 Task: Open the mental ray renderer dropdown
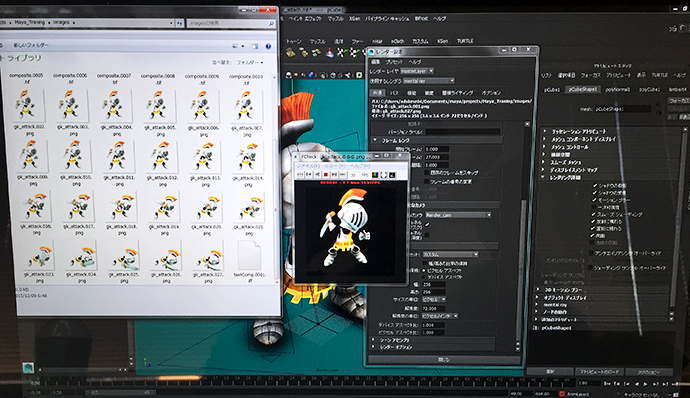[x=428, y=81]
